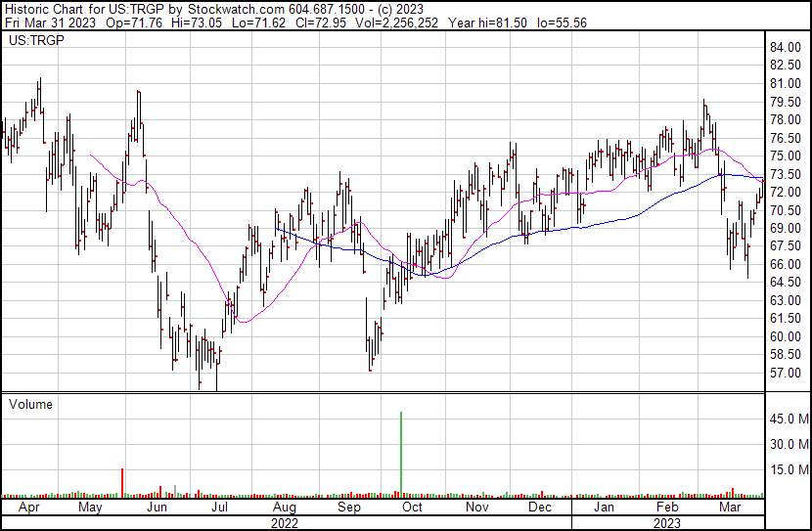Click the 72.00 price axis label
Screen dimensions: 812x531
(787, 193)
